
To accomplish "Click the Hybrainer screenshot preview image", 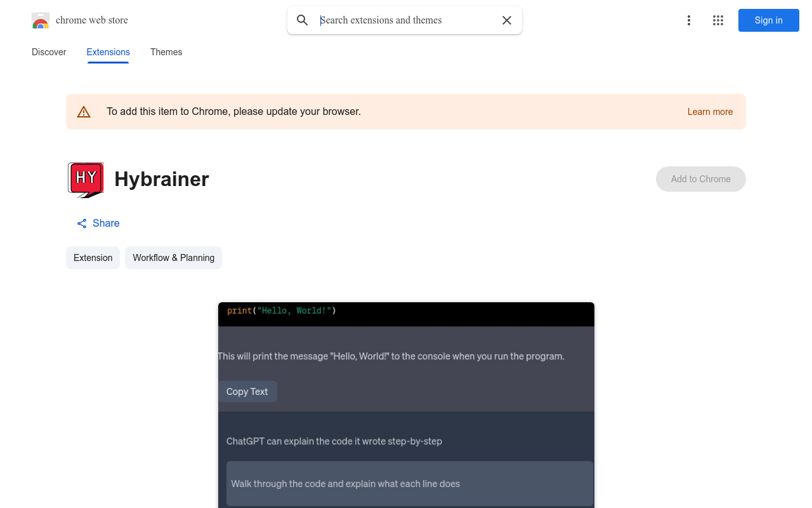I will (x=406, y=405).
